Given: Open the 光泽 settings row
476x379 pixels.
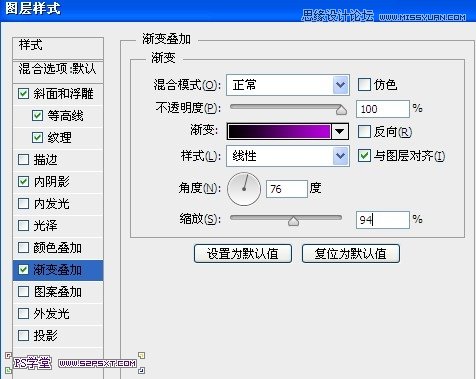Looking at the screenshot, I should (58, 226).
